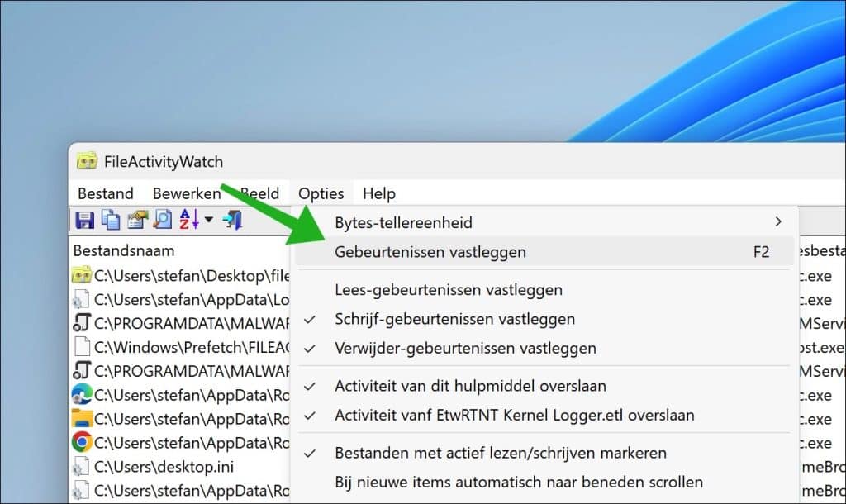Toggle Bestanden met actief lezen/schrijven markeren
Viewport: 846px width, 504px height.
[x=545, y=453]
